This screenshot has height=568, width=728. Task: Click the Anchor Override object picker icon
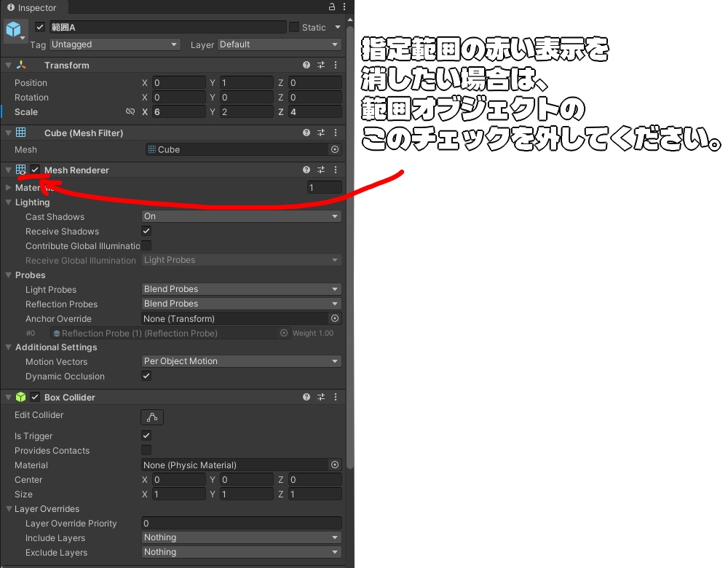[334, 318]
